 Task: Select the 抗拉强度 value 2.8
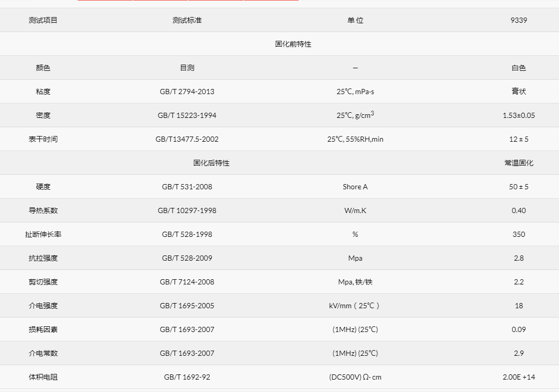click(519, 258)
